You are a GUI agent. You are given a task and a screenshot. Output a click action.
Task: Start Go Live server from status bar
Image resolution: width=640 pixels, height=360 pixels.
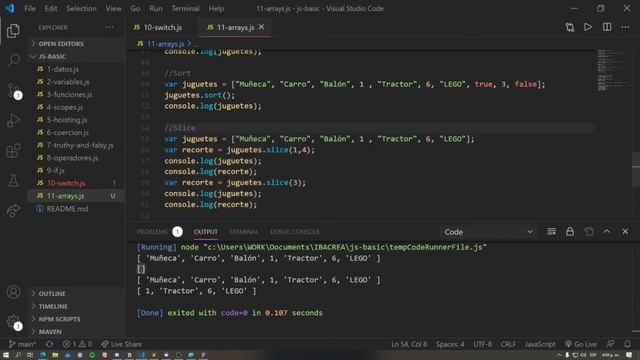581,344
